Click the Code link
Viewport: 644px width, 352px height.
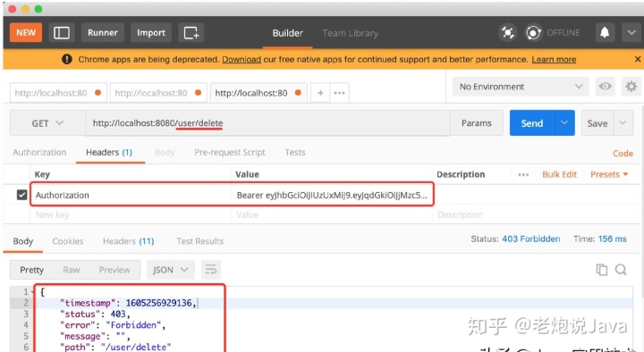tap(623, 153)
